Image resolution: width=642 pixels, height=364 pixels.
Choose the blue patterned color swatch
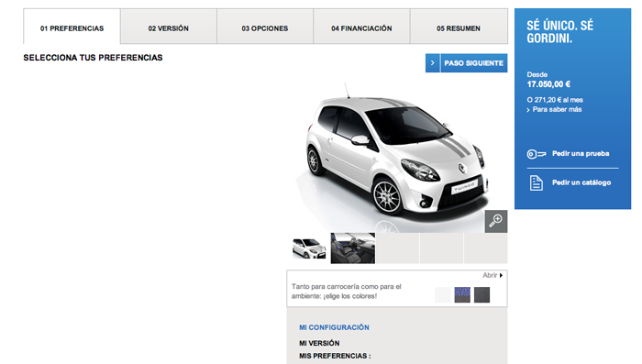click(462, 295)
